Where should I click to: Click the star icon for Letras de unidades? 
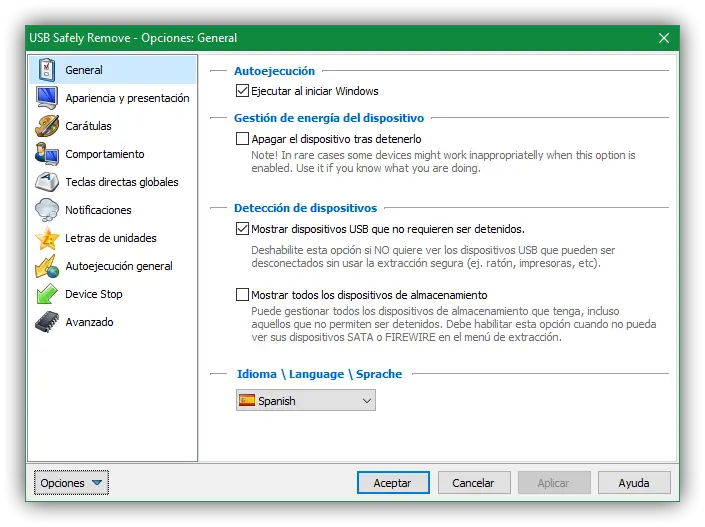pyautogui.click(x=47, y=238)
